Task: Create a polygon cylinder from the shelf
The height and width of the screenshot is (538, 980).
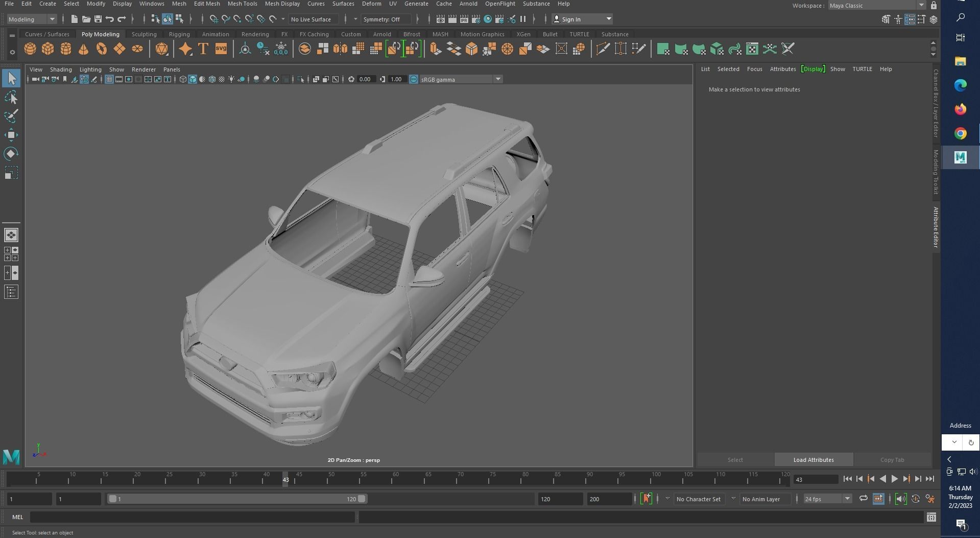Action: click(x=66, y=49)
